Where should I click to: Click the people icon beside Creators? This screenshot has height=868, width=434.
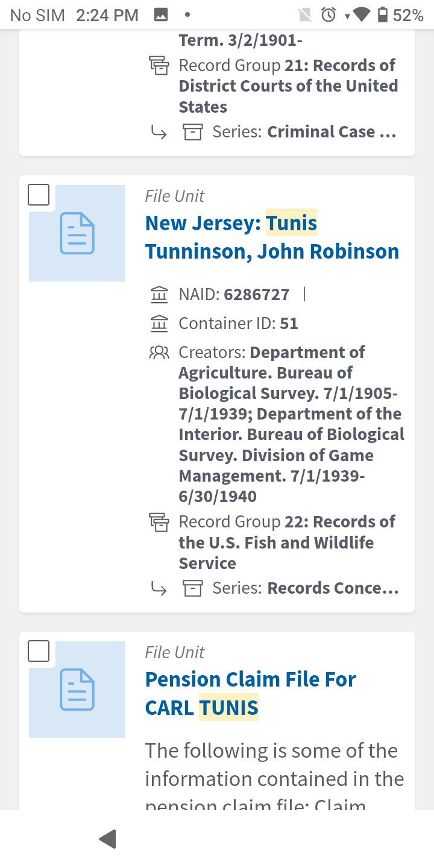click(159, 352)
